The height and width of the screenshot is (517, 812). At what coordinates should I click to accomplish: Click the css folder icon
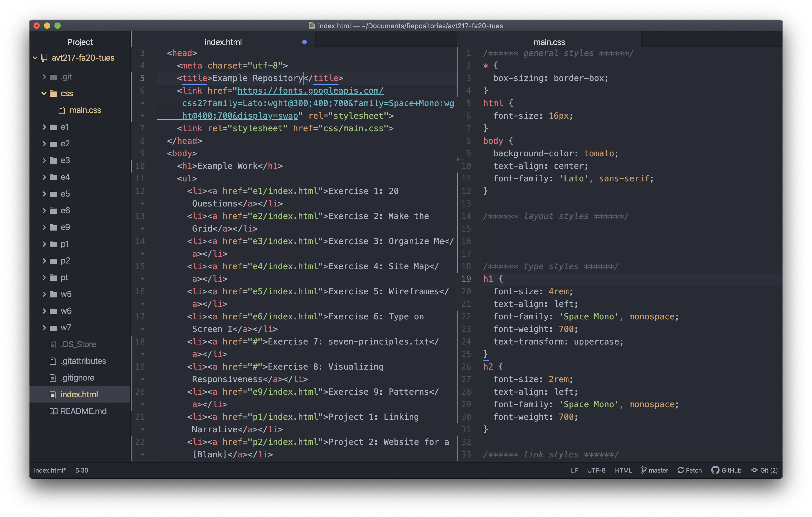[x=53, y=93]
